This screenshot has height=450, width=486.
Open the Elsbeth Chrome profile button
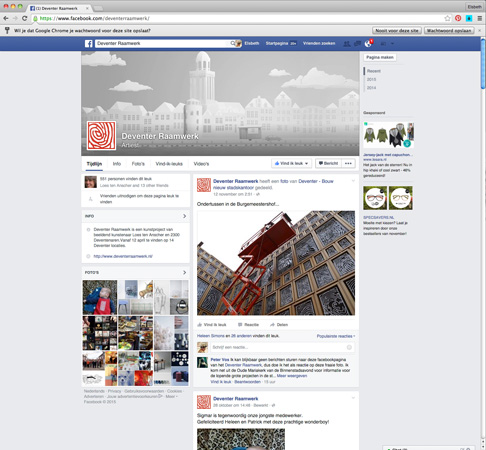(x=474, y=7)
